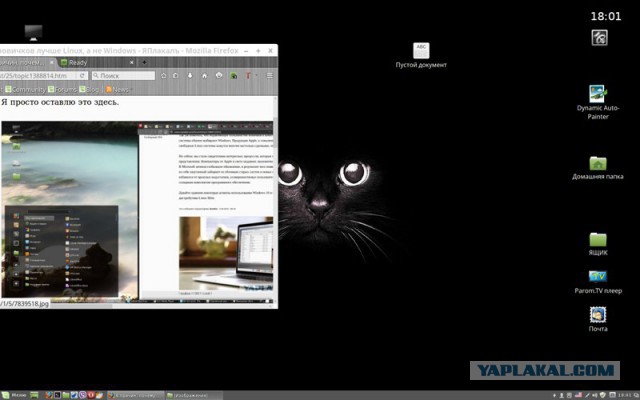Launch the terminal from the panel
This screenshot has height=400, width=640.
57,395
